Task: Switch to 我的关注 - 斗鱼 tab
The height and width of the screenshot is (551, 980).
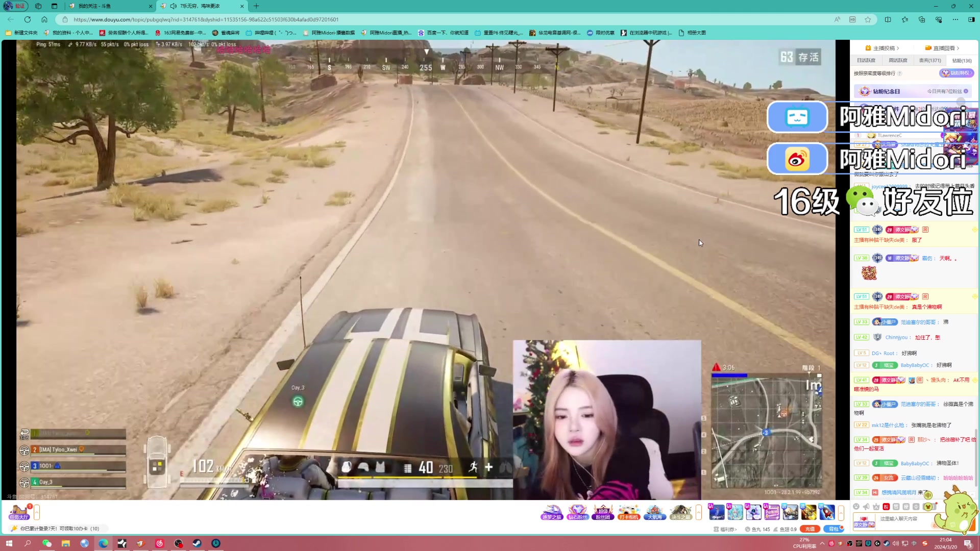Action: pyautogui.click(x=110, y=6)
